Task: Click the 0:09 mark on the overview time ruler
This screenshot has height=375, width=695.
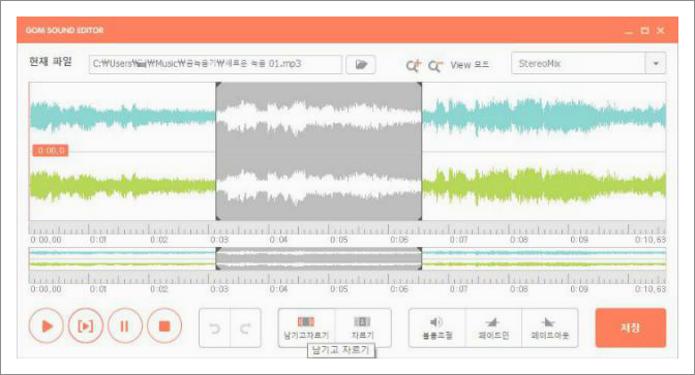Action: tap(579, 289)
